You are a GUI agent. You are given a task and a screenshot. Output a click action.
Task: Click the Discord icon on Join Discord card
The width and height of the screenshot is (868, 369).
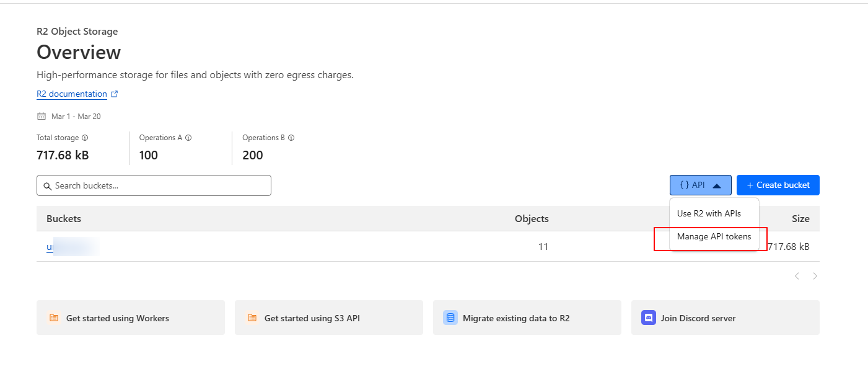(649, 318)
